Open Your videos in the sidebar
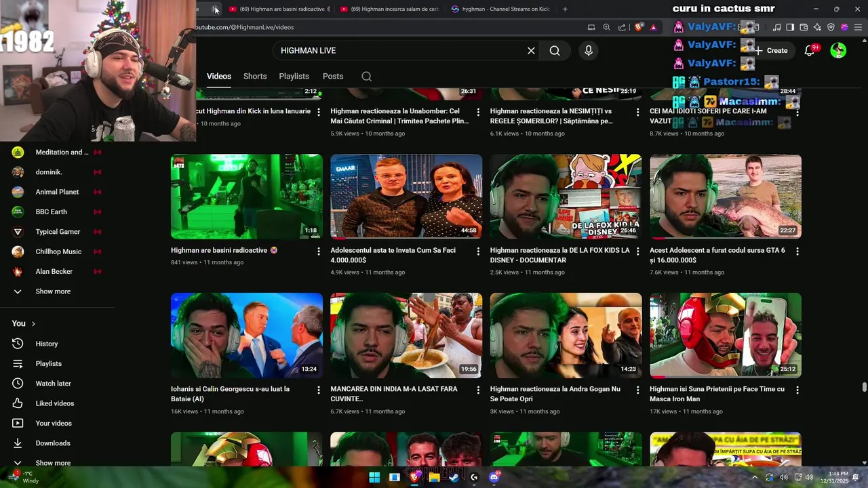Screen dimensions: 868x488 (54, 423)
